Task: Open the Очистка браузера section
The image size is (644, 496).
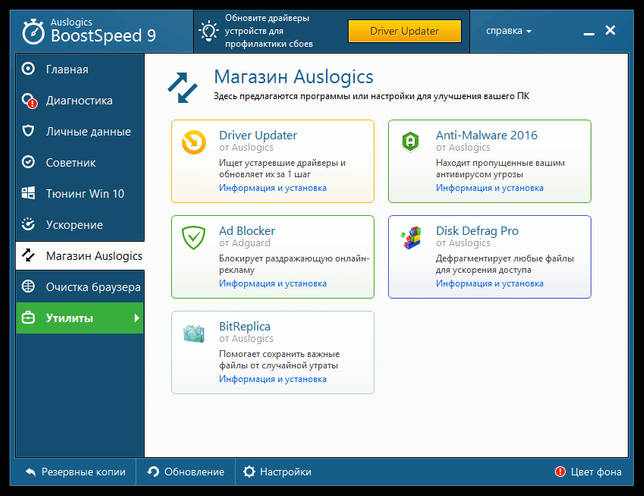Action: [x=80, y=287]
